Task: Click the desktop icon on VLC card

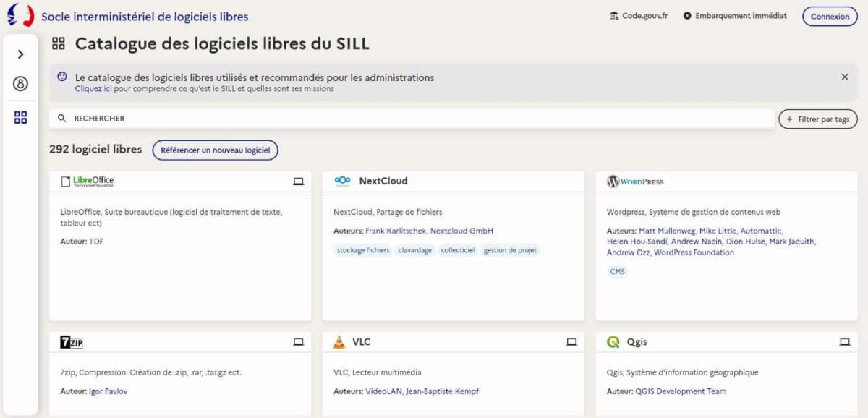Action: (571, 342)
